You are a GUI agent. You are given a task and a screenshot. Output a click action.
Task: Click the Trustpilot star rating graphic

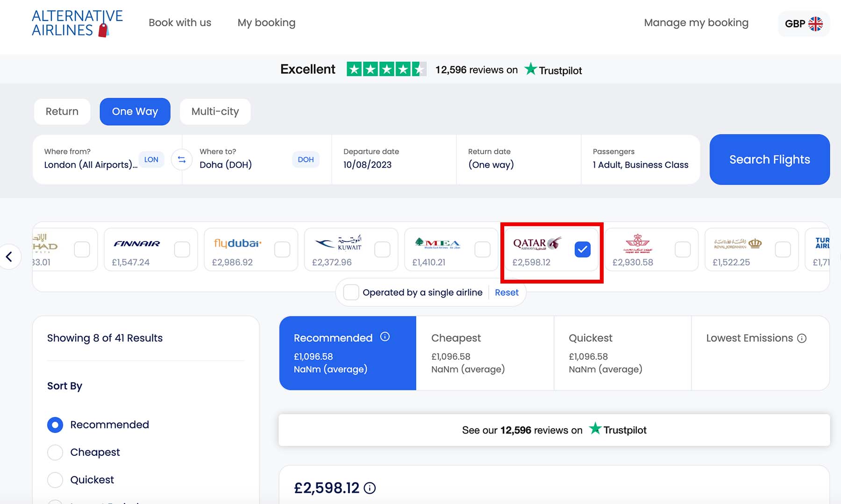tap(386, 70)
